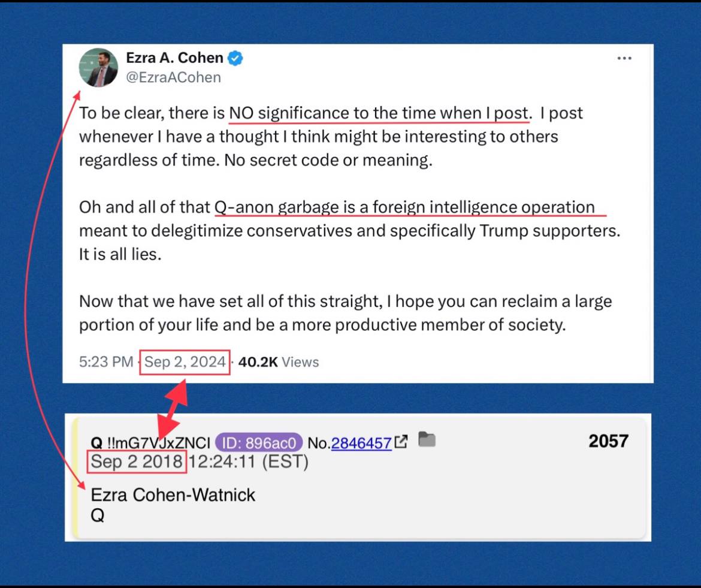Click the 12:24:11 (EST) timestamp
Image resolution: width=701 pixels, height=588 pixels.
point(248,462)
